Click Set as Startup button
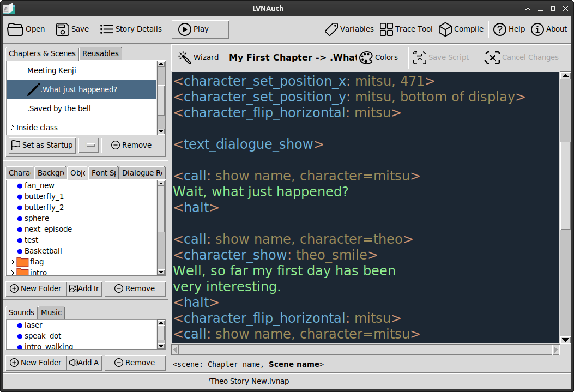This screenshot has width=574, height=392. pos(42,146)
